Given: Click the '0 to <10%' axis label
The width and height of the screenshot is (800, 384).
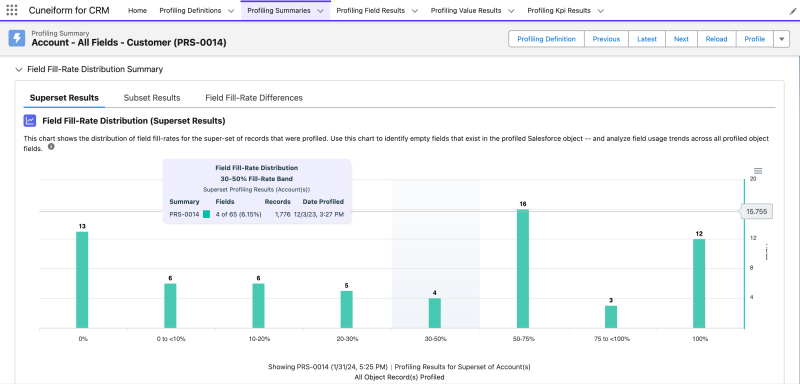Looking at the screenshot, I should pyautogui.click(x=170, y=339).
